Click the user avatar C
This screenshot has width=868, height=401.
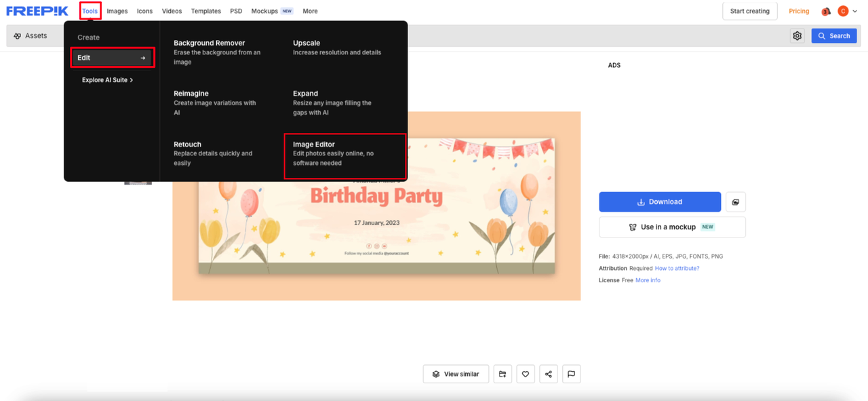tap(843, 11)
